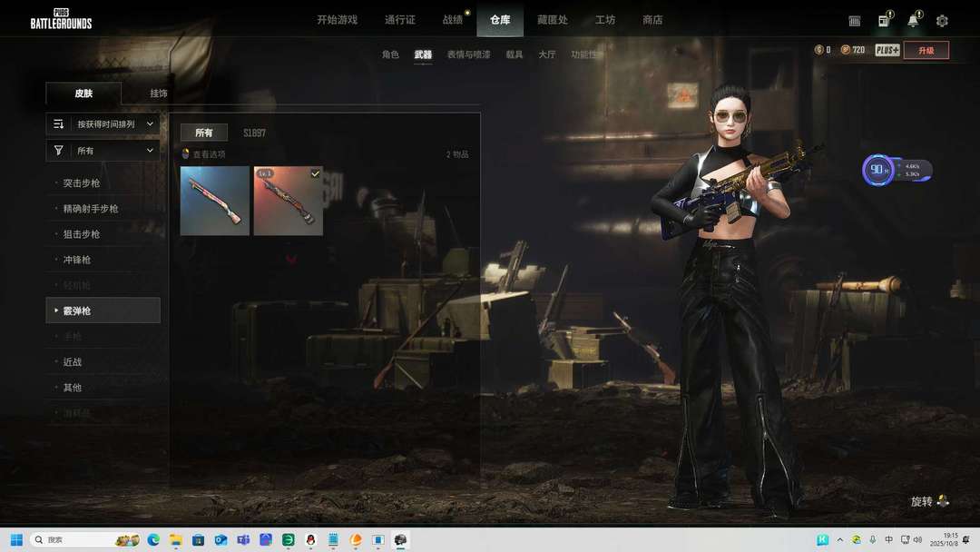
Task: Open Windows notification bell in tray
Action: pyautogui.click(x=967, y=539)
